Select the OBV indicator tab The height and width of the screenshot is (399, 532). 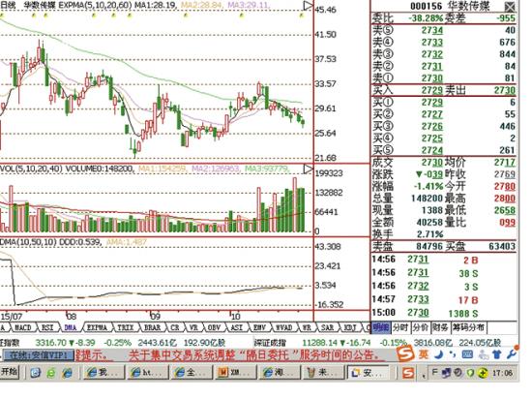[x=214, y=327]
